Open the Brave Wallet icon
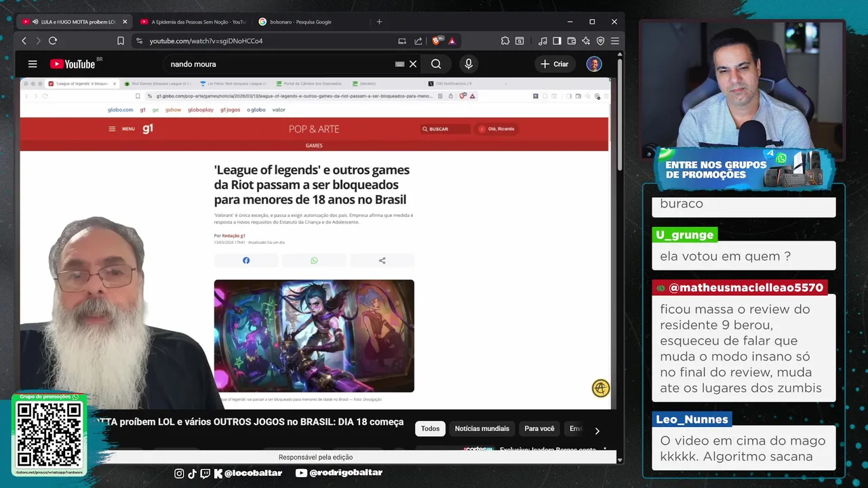The image size is (868, 488). (x=572, y=41)
